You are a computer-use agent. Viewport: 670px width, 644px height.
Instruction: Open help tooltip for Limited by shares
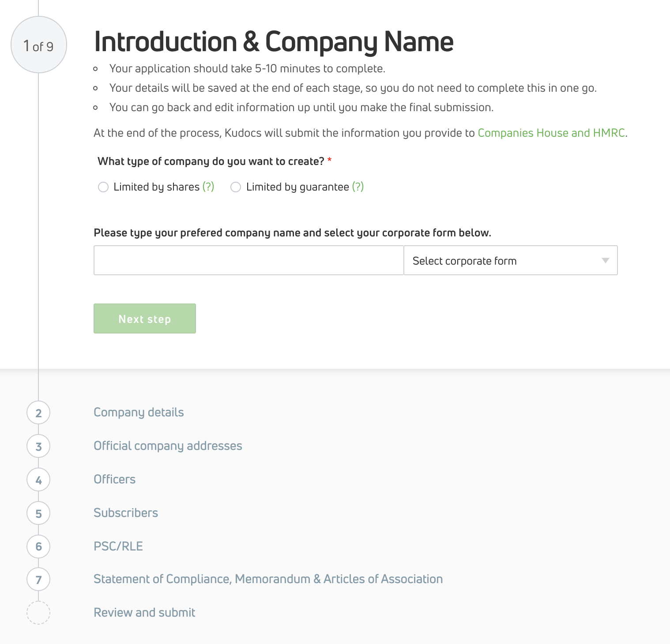(x=208, y=187)
